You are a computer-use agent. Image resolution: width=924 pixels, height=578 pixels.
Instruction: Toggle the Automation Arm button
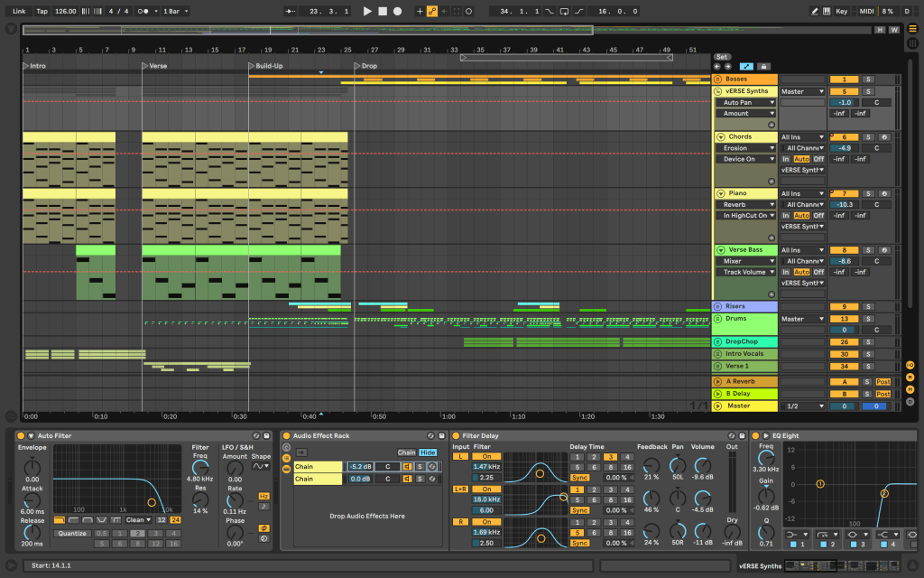[431, 11]
